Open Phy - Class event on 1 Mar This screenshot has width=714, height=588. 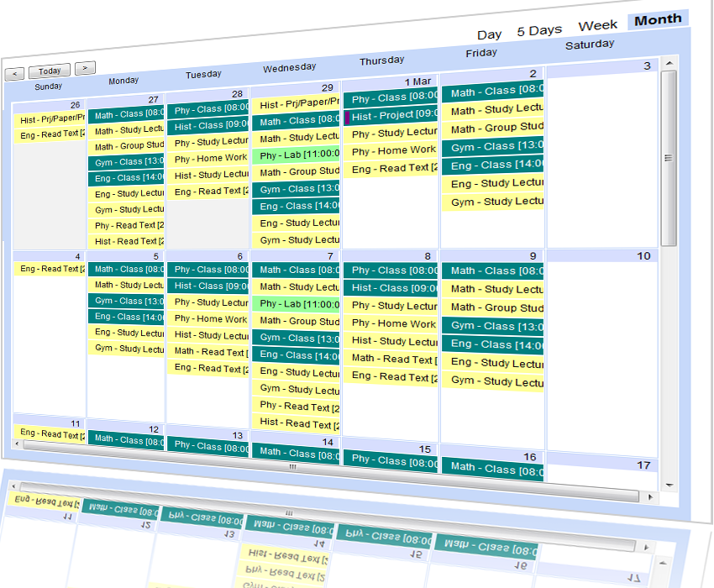[391, 98]
